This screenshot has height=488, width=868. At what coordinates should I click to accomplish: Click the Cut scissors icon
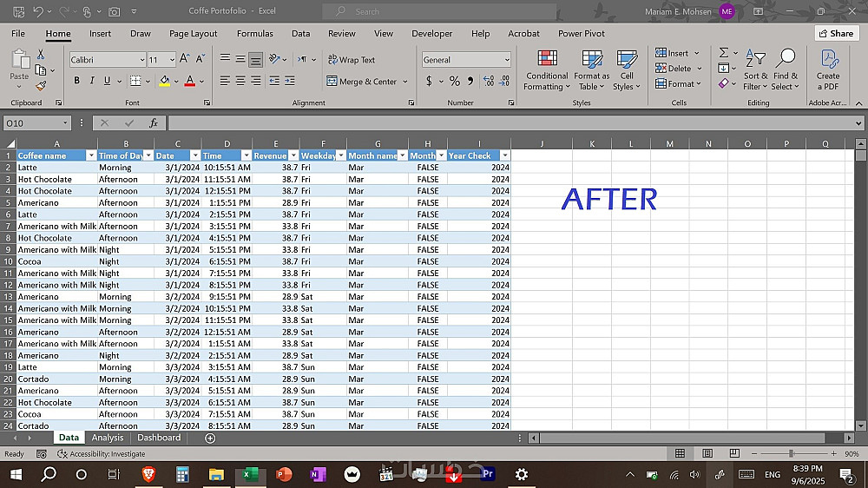point(41,55)
